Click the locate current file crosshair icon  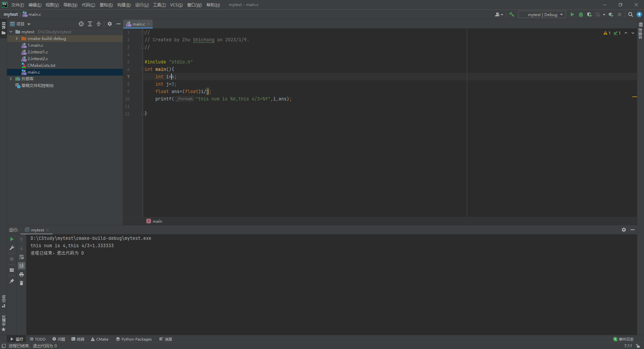pyautogui.click(x=81, y=24)
